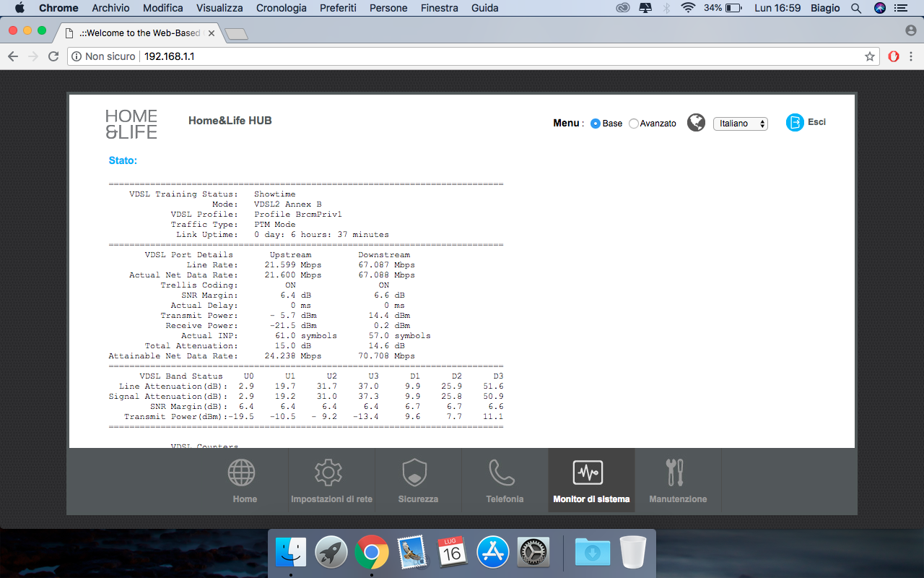Select the Avanzato menu radio button
The height and width of the screenshot is (578, 924).
pyautogui.click(x=634, y=124)
